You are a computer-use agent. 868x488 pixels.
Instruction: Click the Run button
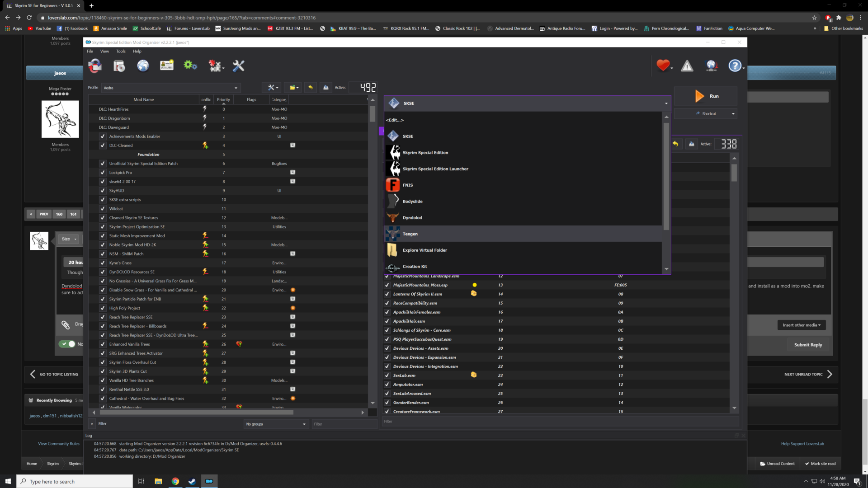coord(705,96)
